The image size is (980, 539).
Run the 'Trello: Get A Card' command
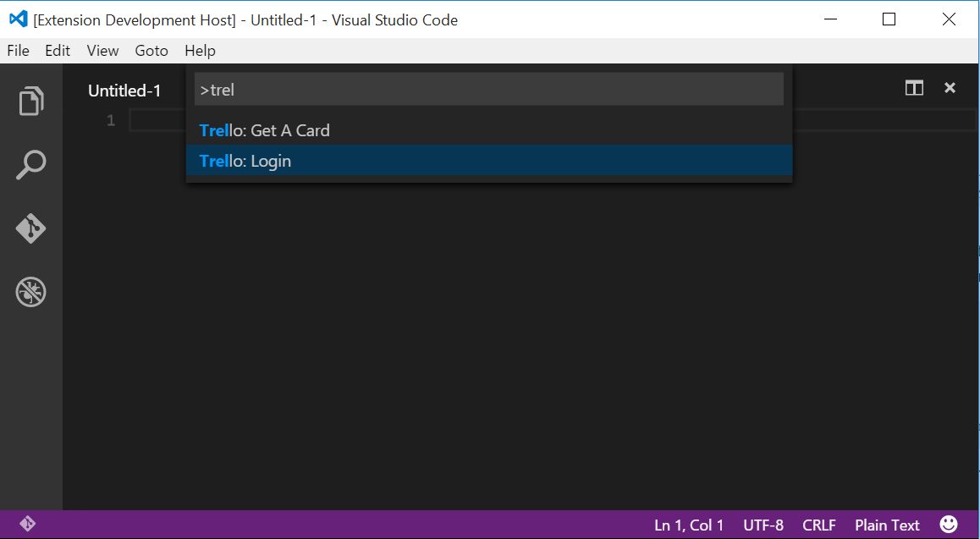click(489, 130)
